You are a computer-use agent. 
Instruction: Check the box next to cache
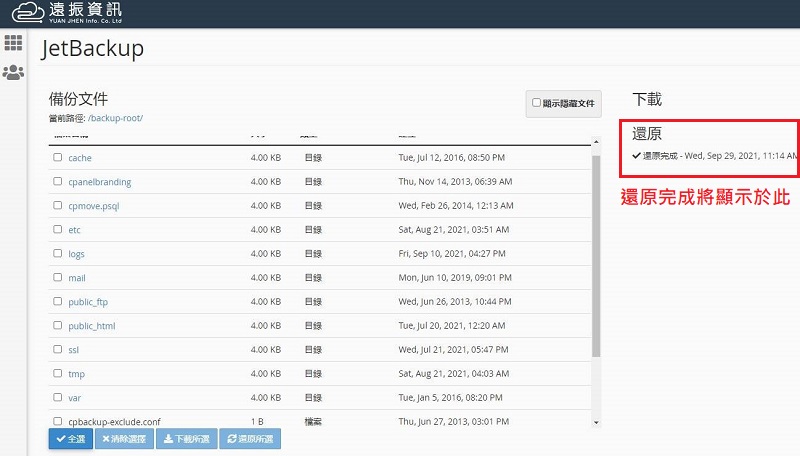pos(58,157)
